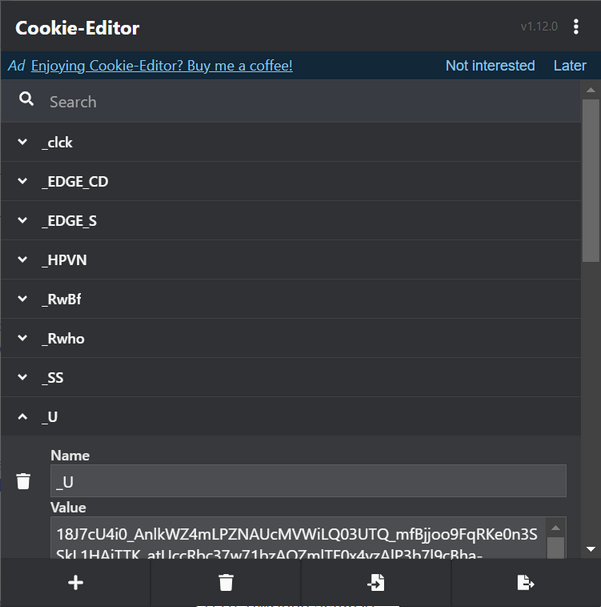601x607 pixels.
Task: Expand the _clck cookie entry
Action: (23, 142)
